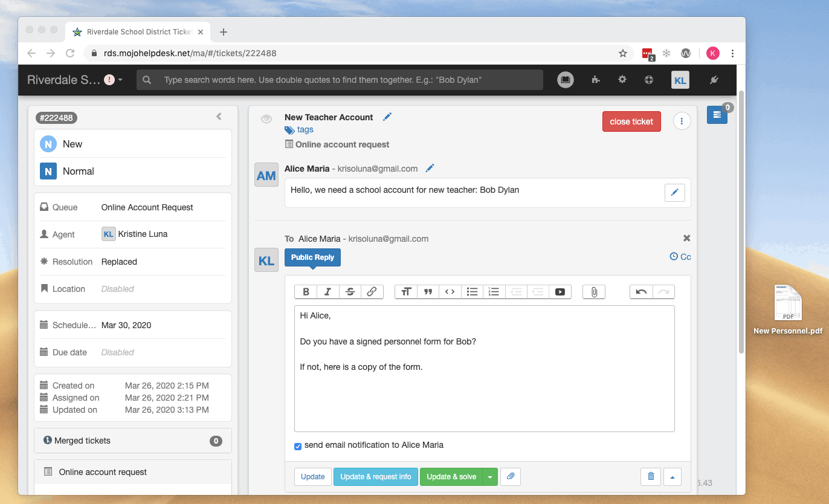Viewport: 829px width, 504px height.
Task: Add a bulleted list to reply
Action: click(x=472, y=292)
